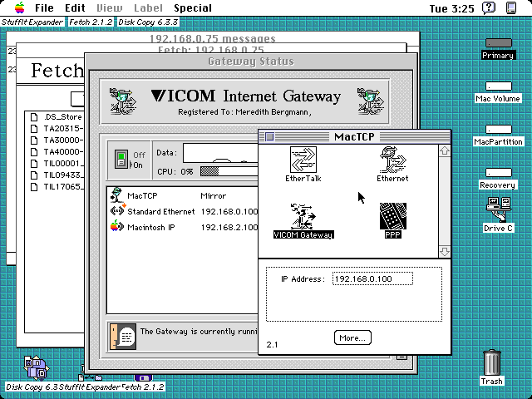Select the Mac Volume disk icon
Image resolution: width=532 pixels, height=399 pixels.
(498, 86)
